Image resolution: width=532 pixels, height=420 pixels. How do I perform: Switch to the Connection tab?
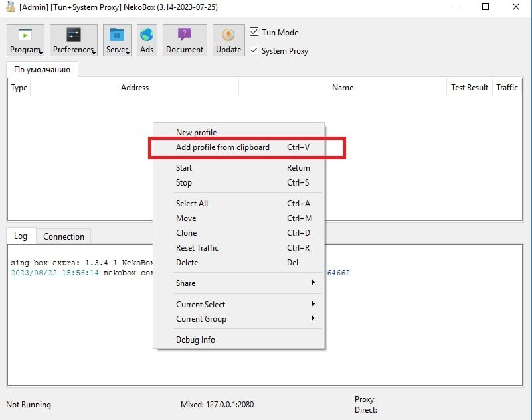point(64,236)
